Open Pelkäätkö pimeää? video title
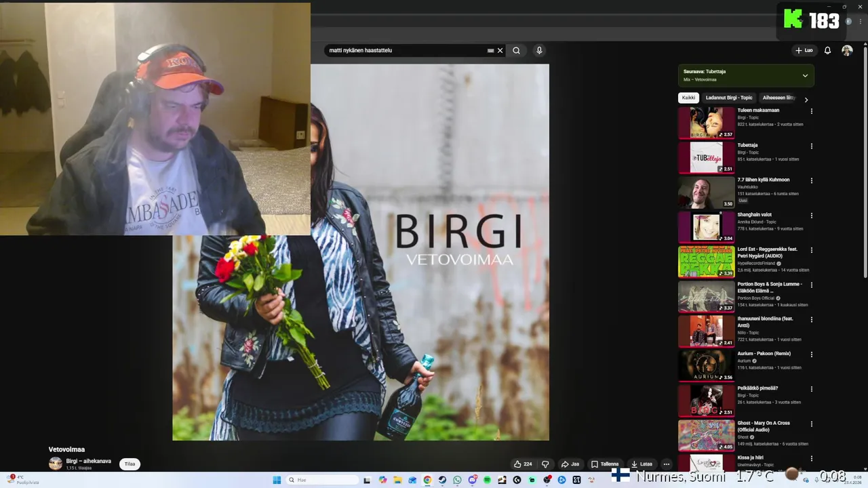 pos(757,388)
